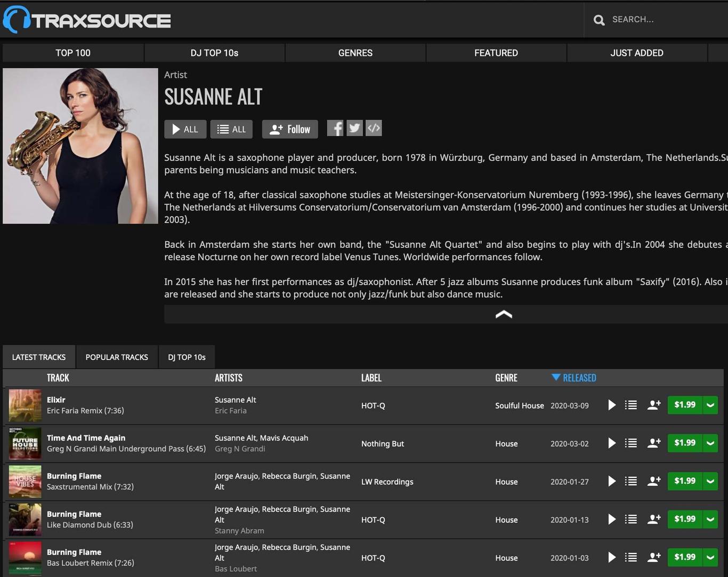Play Burning Flame Bas Loubert Remix
This screenshot has width=728, height=577.
pyautogui.click(x=612, y=557)
